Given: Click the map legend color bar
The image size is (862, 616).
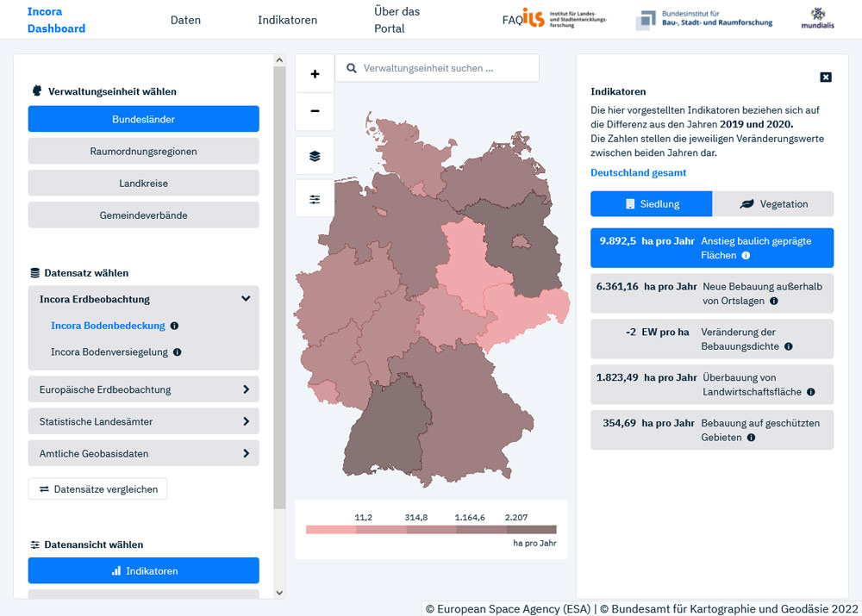Looking at the screenshot, I should [x=431, y=530].
